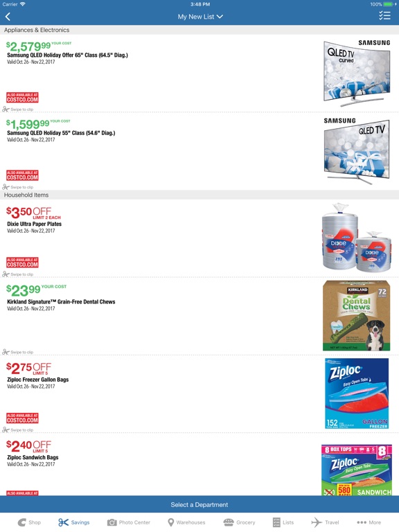Open the checklist icon in header
This screenshot has width=399, height=532.
(384, 16)
